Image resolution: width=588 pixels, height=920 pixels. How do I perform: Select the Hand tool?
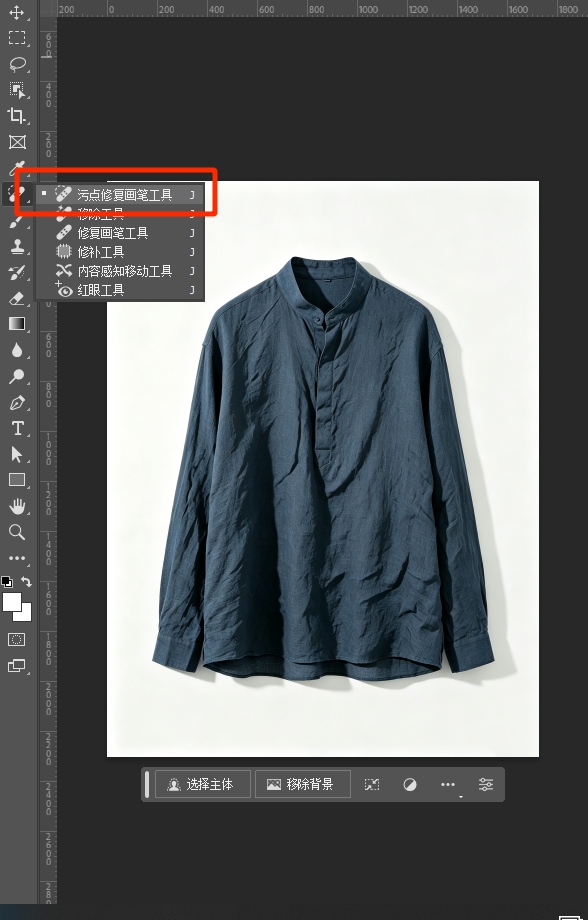pyautogui.click(x=16, y=506)
